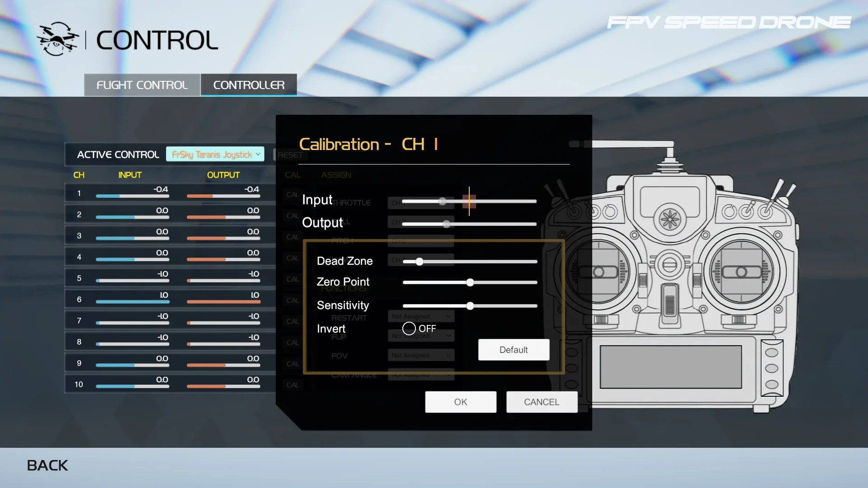Image resolution: width=868 pixels, height=488 pixels.
Task: Click the transmitter antenna graphic
Action: 633,145
